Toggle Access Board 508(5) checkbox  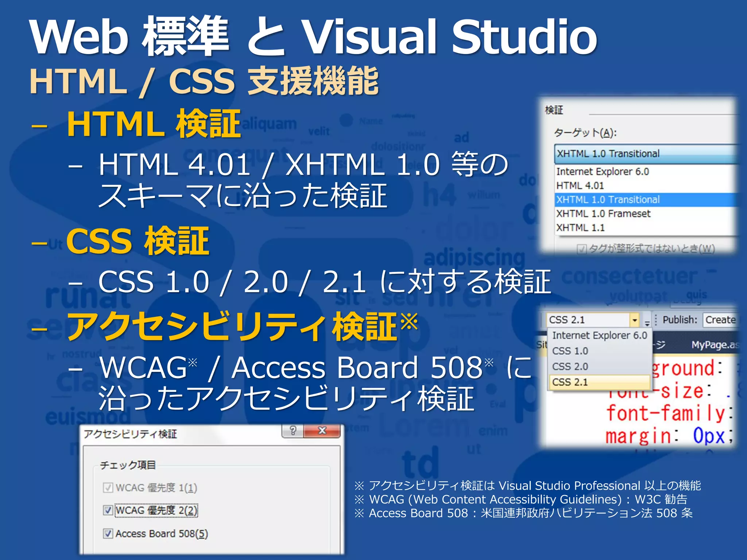click(x=108, y=533)
